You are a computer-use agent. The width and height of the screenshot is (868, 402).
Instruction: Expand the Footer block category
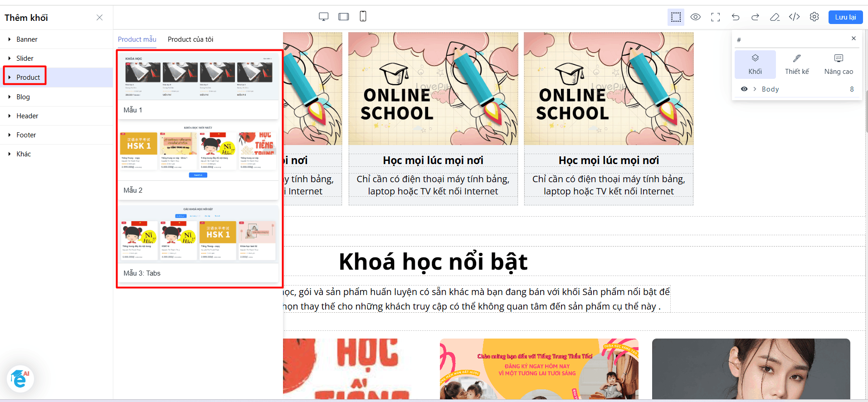56,135
